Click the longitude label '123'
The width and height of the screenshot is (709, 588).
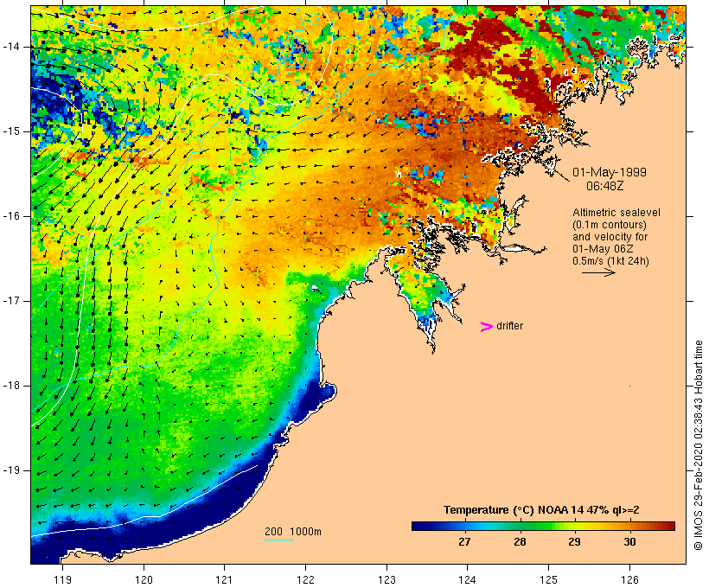tap(386, 579)
